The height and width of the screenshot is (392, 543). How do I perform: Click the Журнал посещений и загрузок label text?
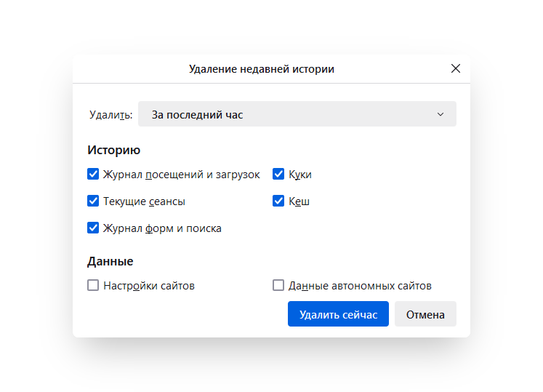(x=182, y=175)
